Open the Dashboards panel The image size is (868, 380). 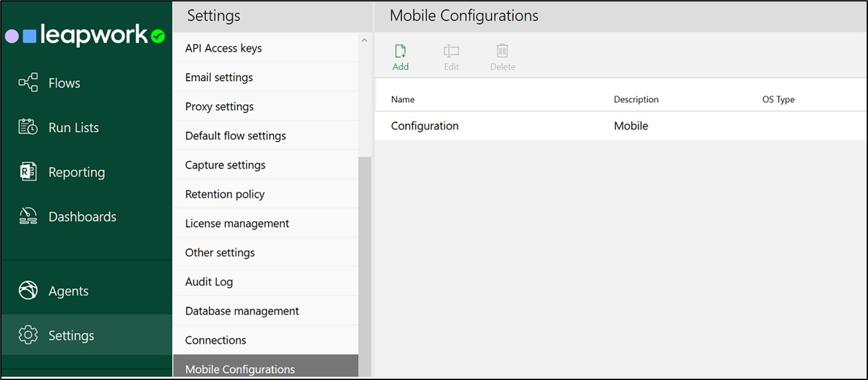point(29,216)
